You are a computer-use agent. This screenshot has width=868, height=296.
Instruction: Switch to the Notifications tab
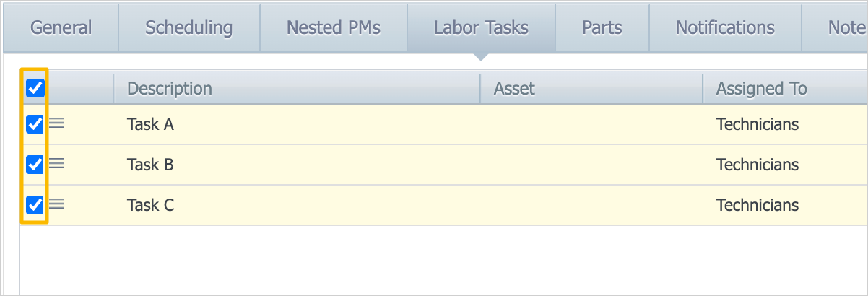click(x=725, y=28)
